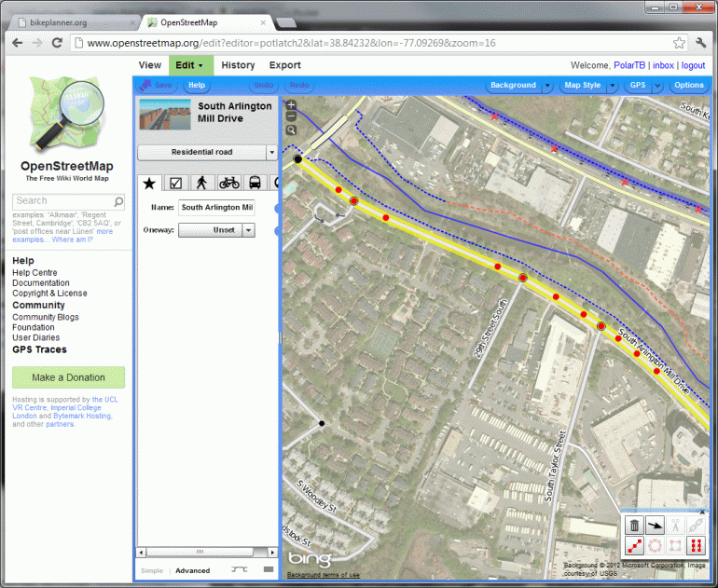Open the Background menu button
This screenshot has height=588, width=718.
513,85
